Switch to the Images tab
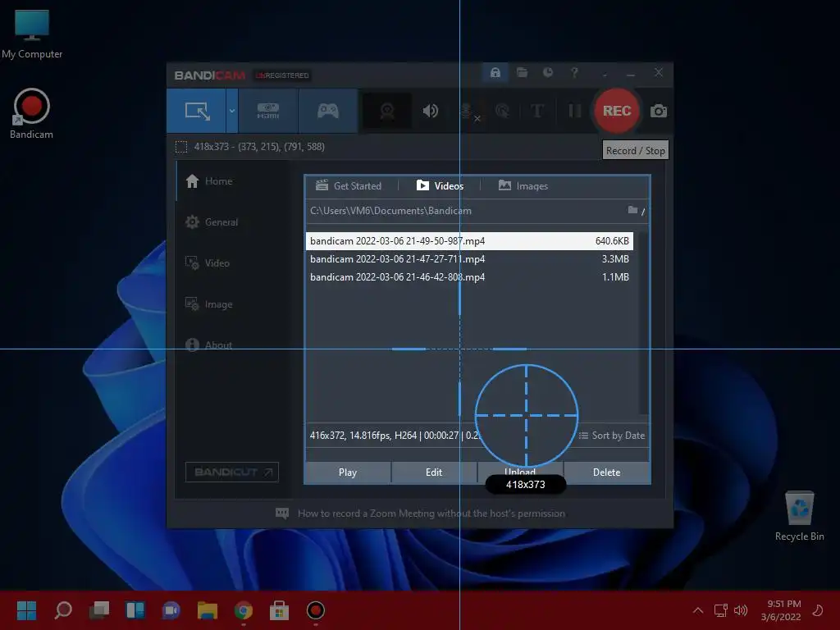Screen dimensions: 840x630 (523, 186)
